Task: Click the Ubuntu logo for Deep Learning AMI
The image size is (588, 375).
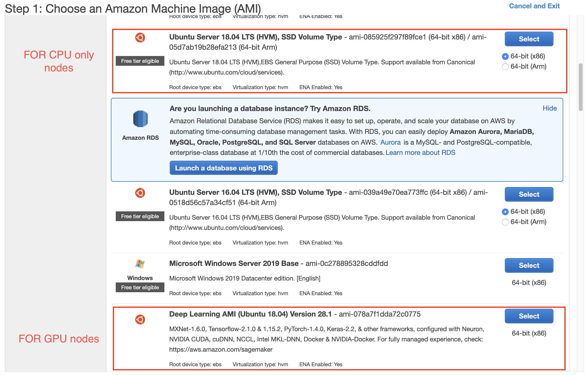Action: click(140, 319)
